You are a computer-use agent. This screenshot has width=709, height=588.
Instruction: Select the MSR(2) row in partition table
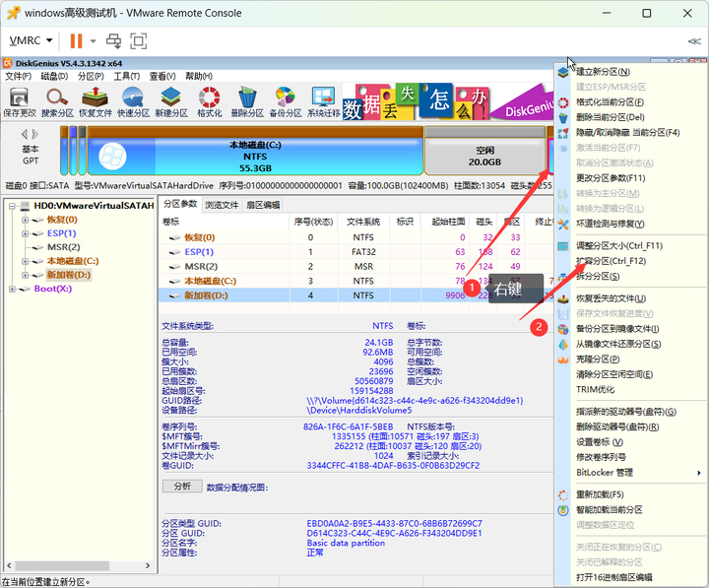coord(356,266)
